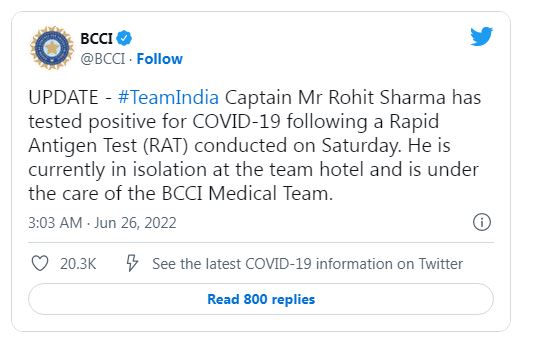The width and height of the screenshot is (548, 361).
Task: Open See the latest COVID-19 information link
Action: click(308, 264)
